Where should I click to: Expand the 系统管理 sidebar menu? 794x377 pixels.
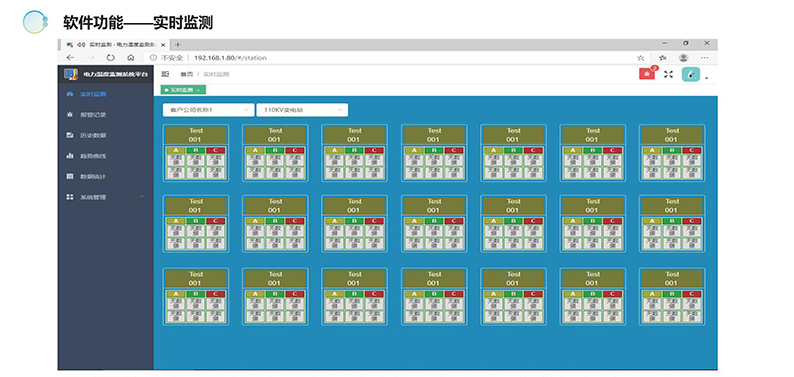(x=105, y=197)
